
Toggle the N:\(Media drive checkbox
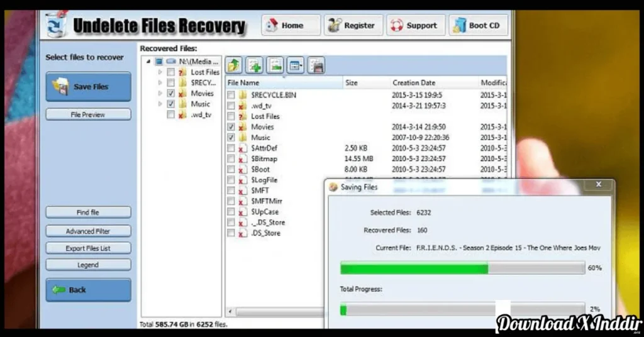pos(159,62)
